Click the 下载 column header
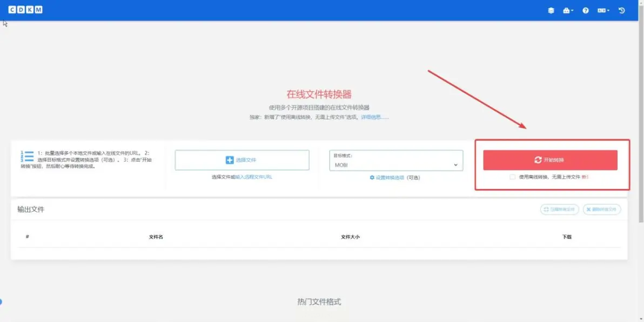This screenshot has height=322, width=644. click(x=567, y=237)
